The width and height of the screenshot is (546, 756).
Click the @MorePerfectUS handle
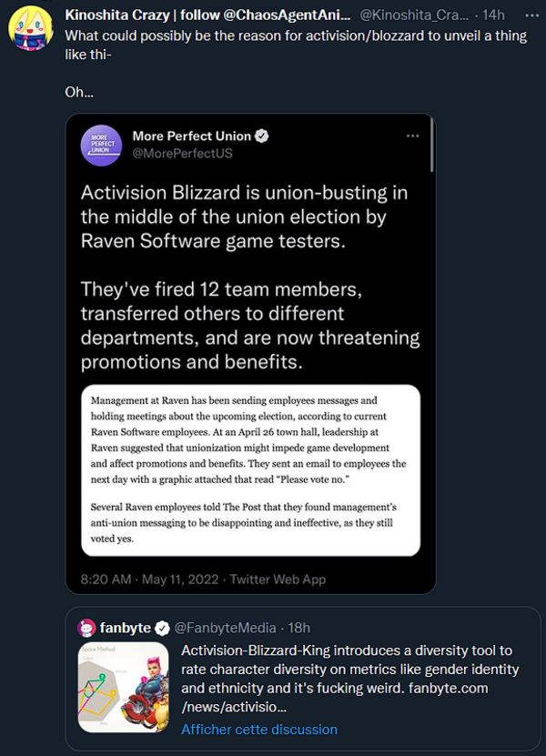pyautogui.click(x=182, y=153)
